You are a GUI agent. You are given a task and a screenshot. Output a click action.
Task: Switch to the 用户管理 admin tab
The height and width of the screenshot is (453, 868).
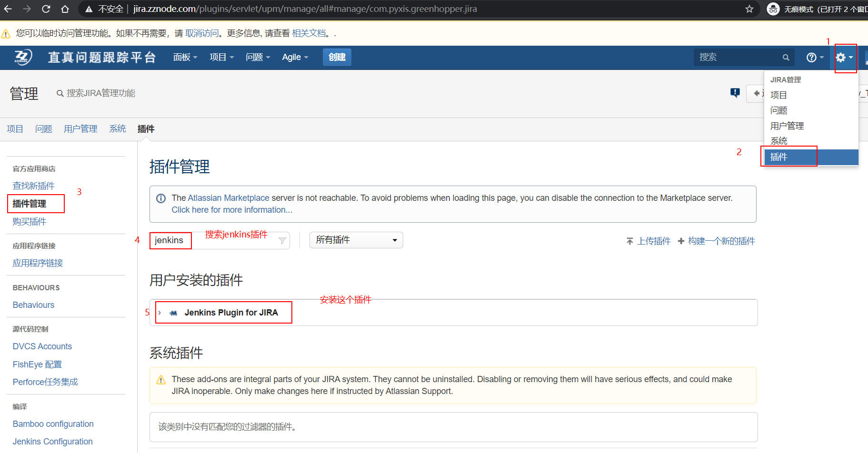pos(80,129)
